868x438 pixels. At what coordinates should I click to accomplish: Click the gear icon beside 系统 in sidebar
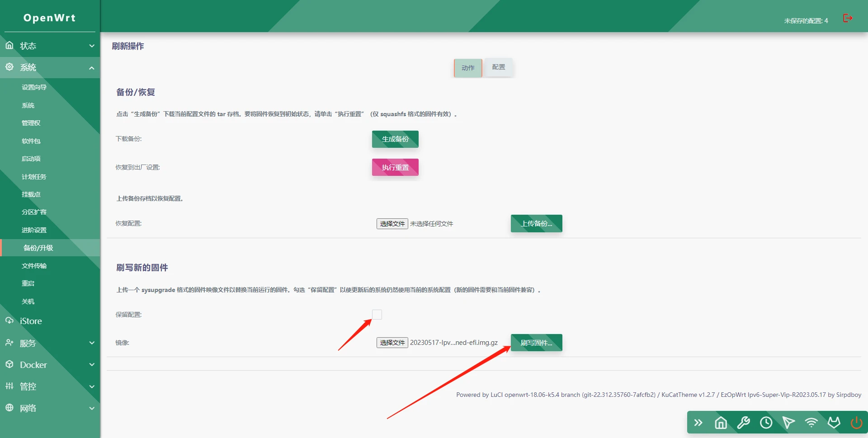click(x=9, y=67)
